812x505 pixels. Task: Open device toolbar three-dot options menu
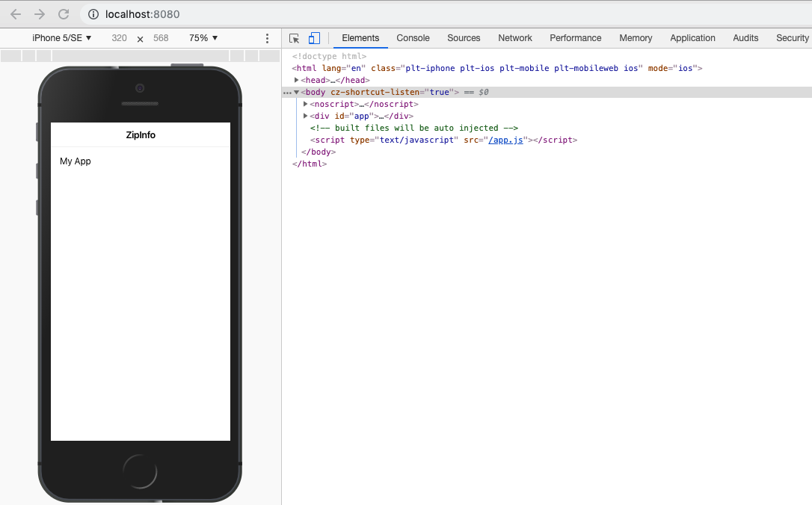pos(267,38)
